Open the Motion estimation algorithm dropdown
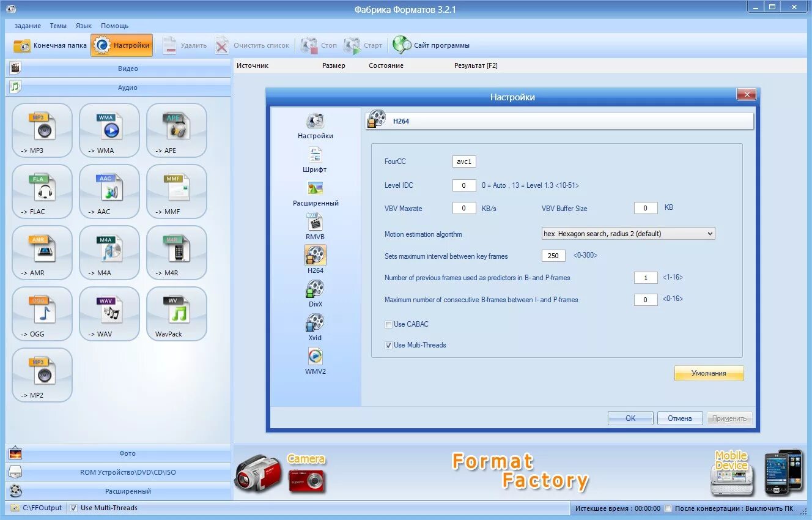This screenshot has width=812, height=520. click(x=628, y=233)
